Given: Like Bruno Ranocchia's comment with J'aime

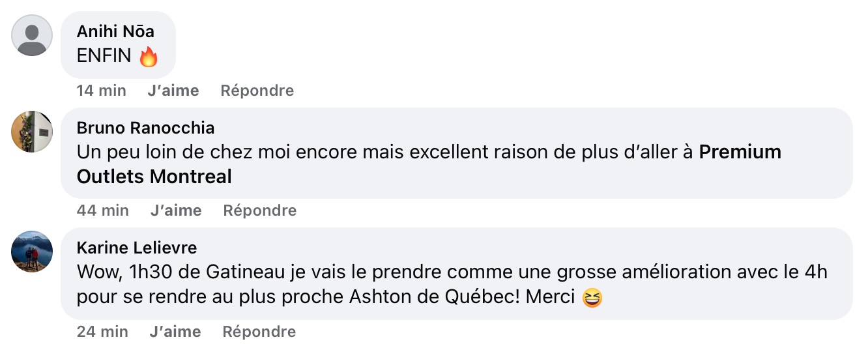Looking at the screenshot, I should pyautogui.click(x=176, y=210).
